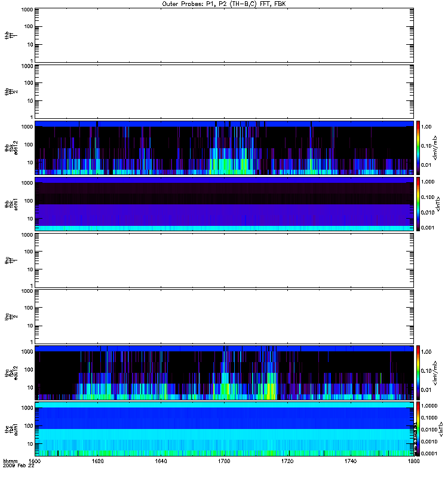The width and height of the screenshot is (448, 478).
Task: Click the 'thc fff 1' y-axis label
Action: pos(11,261)
